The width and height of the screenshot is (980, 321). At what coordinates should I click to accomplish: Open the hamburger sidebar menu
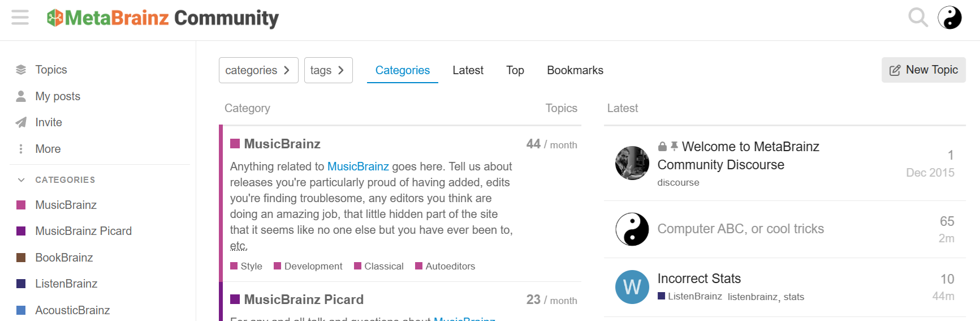20,18
